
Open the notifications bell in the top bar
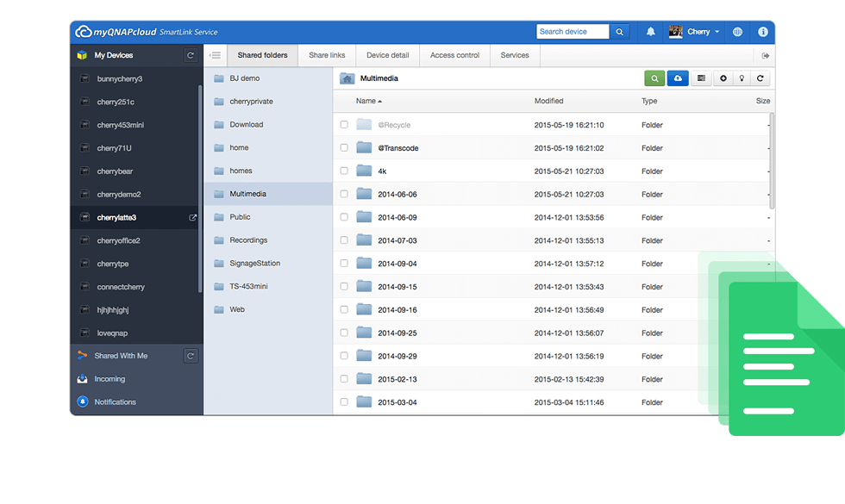[651, 31]
